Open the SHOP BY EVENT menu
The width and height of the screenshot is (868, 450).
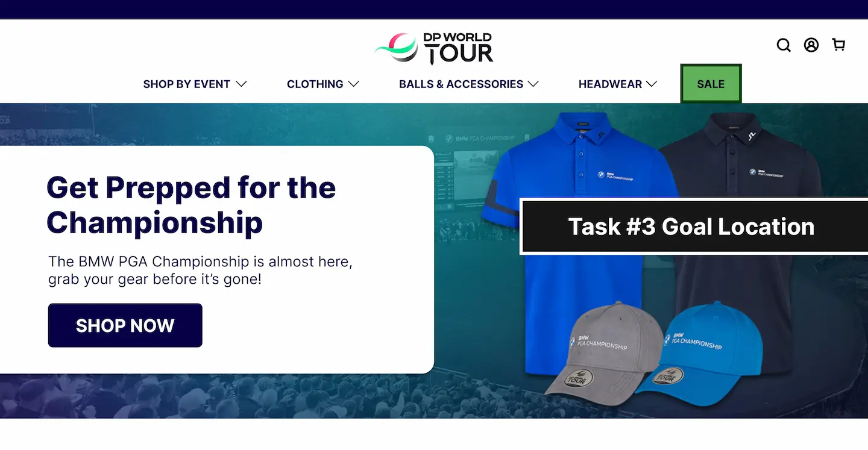point(187,84)
